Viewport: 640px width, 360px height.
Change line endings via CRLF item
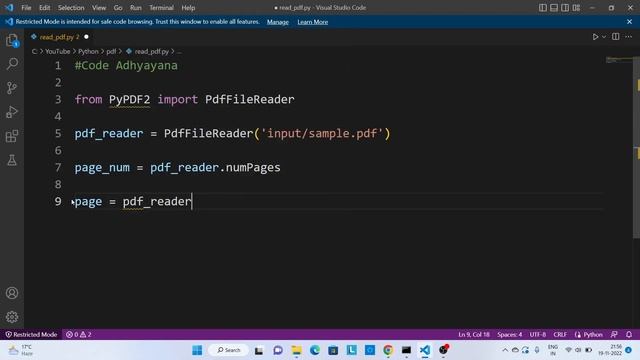[x=560, y=334]
